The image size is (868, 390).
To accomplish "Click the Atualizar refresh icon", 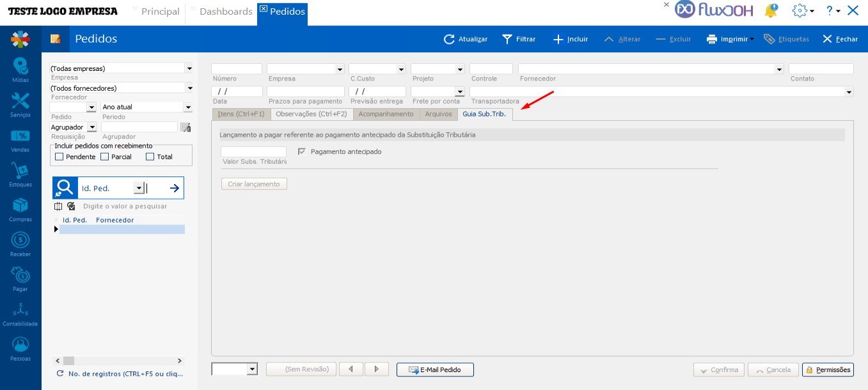I will 449,39.
